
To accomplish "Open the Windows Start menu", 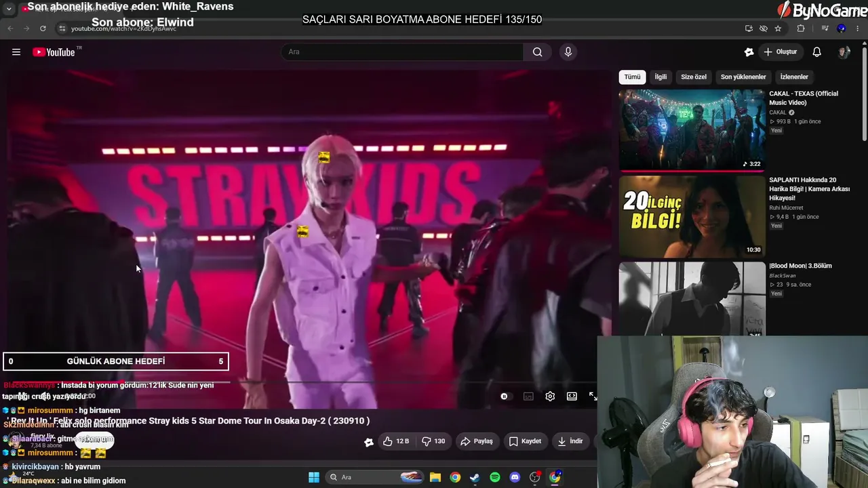I will coord(314,477).
